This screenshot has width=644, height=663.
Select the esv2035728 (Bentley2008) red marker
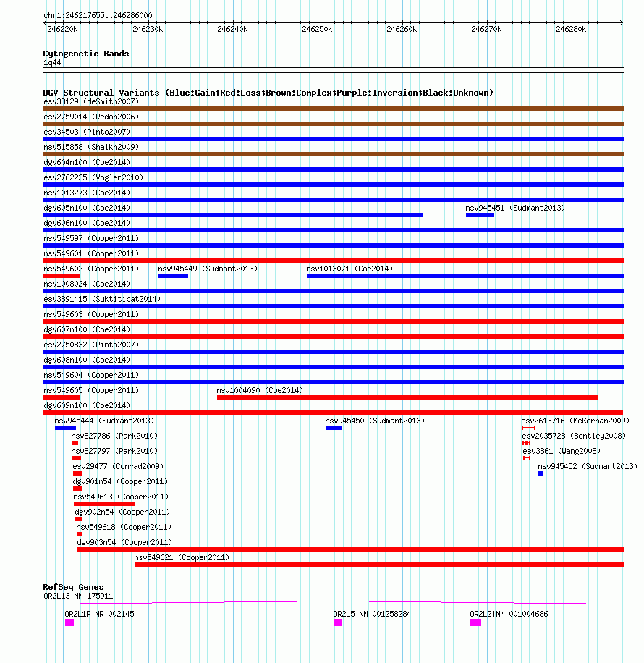[527, 444]
